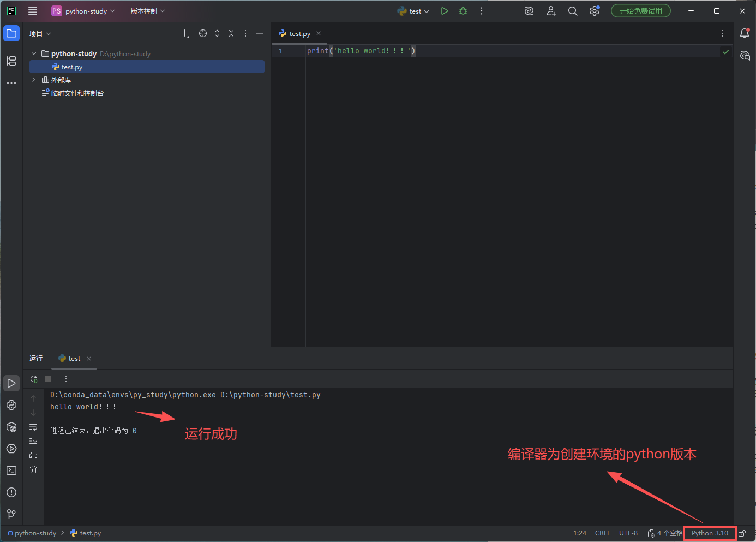Open the Git version control tool window
This screenshot has width=756, height=542.
11,514
